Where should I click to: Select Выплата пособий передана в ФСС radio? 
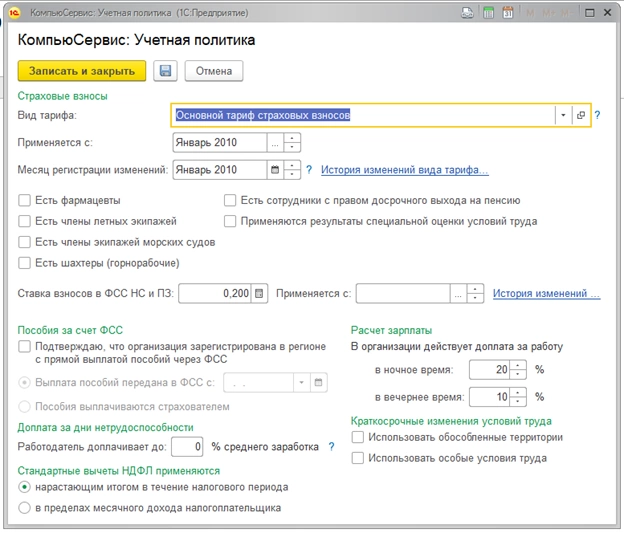(24, 383)
